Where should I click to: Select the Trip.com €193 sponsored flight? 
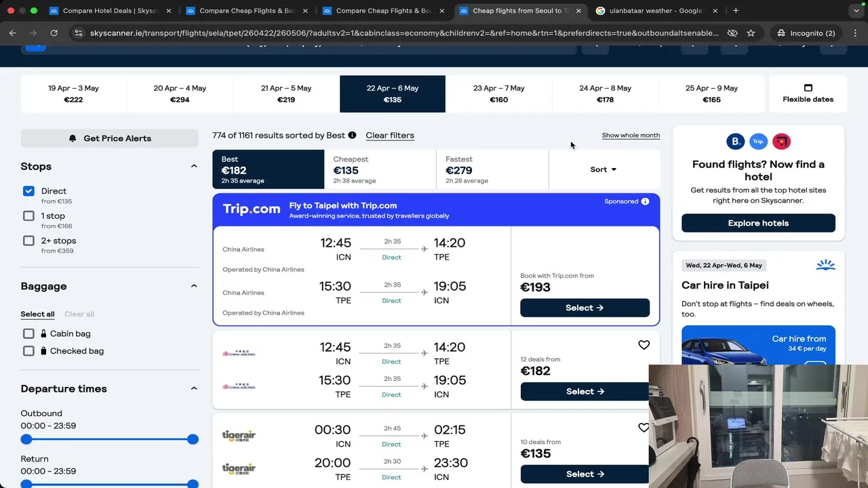click(x=585, y=308)
